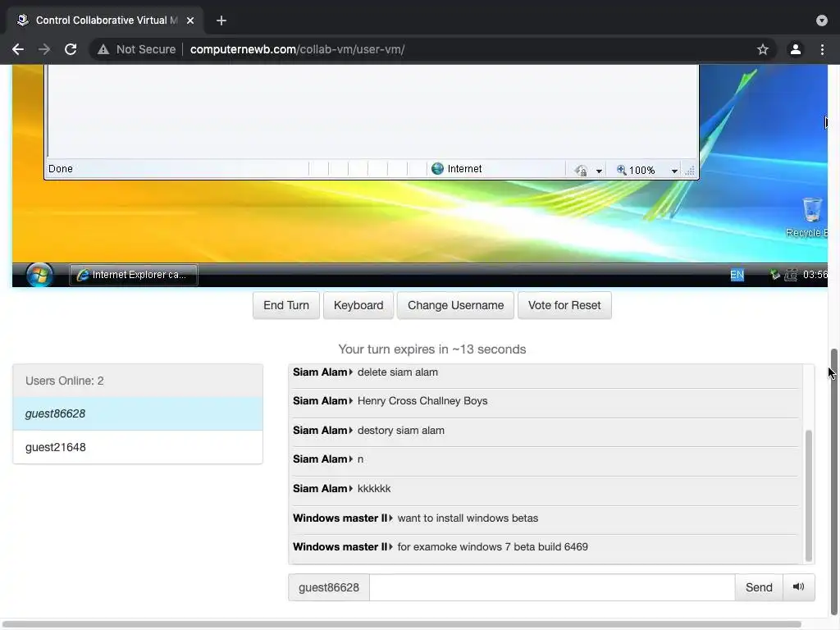Click the tab search arrow at top right
This screenshot has height=630, width=840.
[x=822, y=21]
